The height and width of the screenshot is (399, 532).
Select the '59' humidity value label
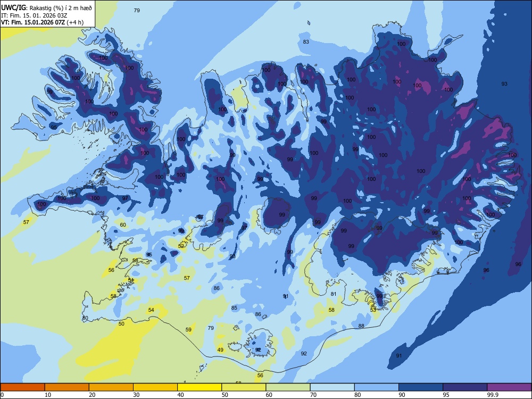point(189,329)
